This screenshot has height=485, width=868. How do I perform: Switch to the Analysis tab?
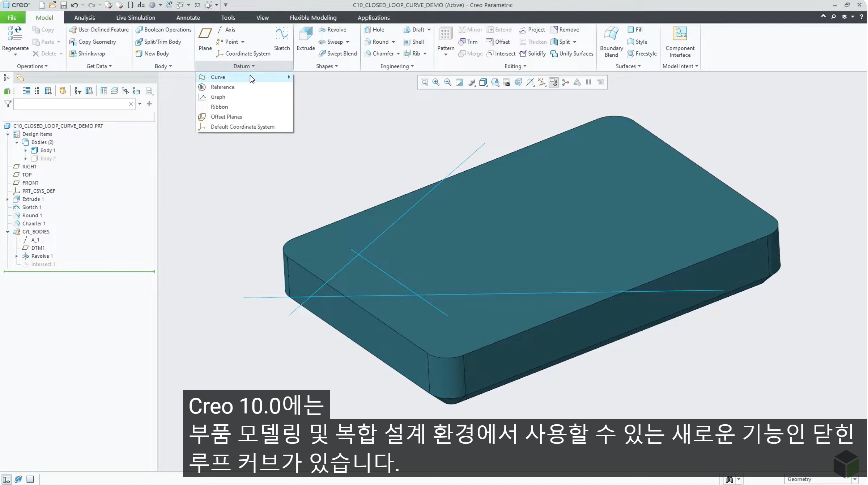tap(84, 18)
